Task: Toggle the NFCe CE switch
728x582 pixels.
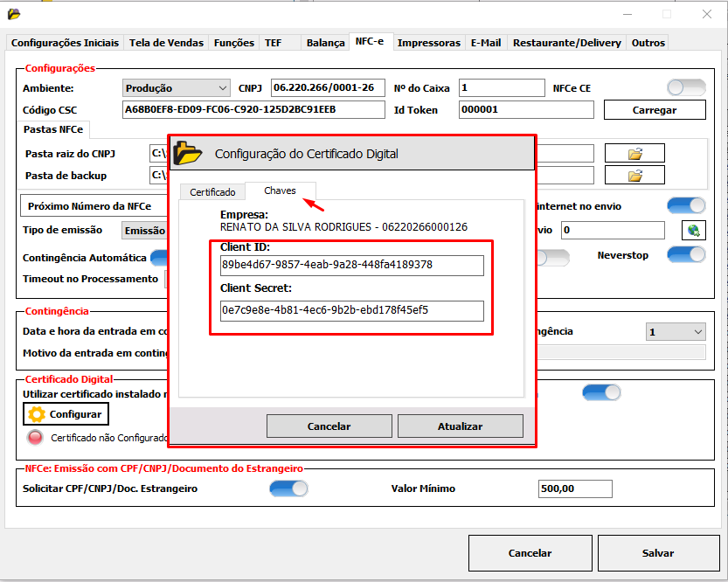Action: [686, 88]
